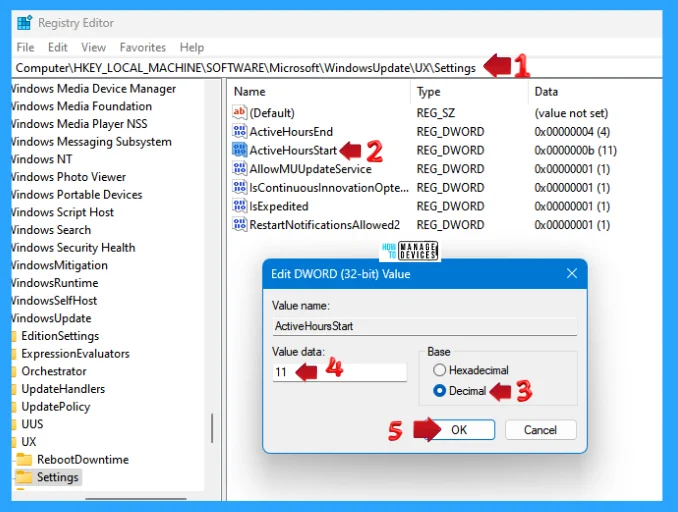Select the IsExpedited value name
678x512 pixels.
click(279, 206)
